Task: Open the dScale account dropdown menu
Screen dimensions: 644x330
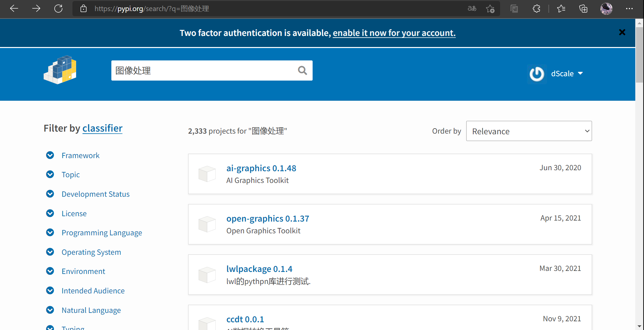Action: pyautogui.click(x=567, y=74)
